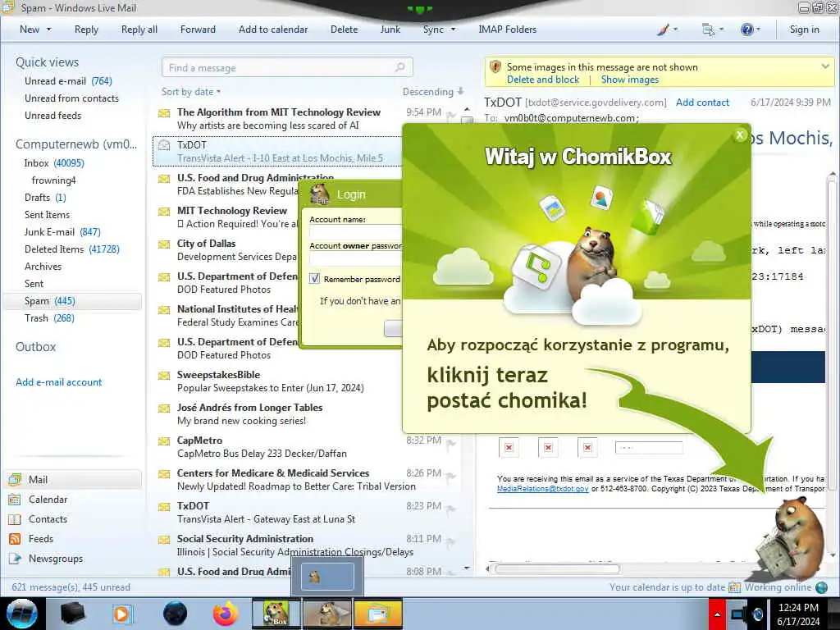Open the Junk E-mail folder
The width and height of the screenshot is (840, 630).
pos(62,231)
